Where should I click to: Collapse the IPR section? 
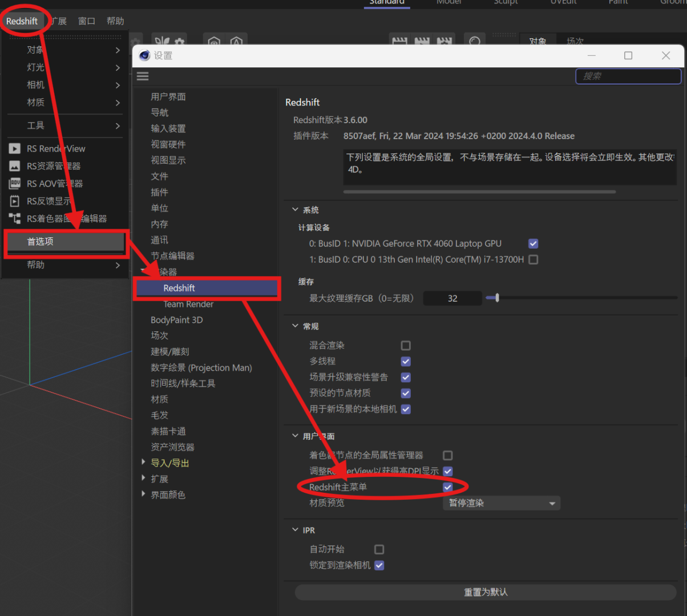click(295, 530)
